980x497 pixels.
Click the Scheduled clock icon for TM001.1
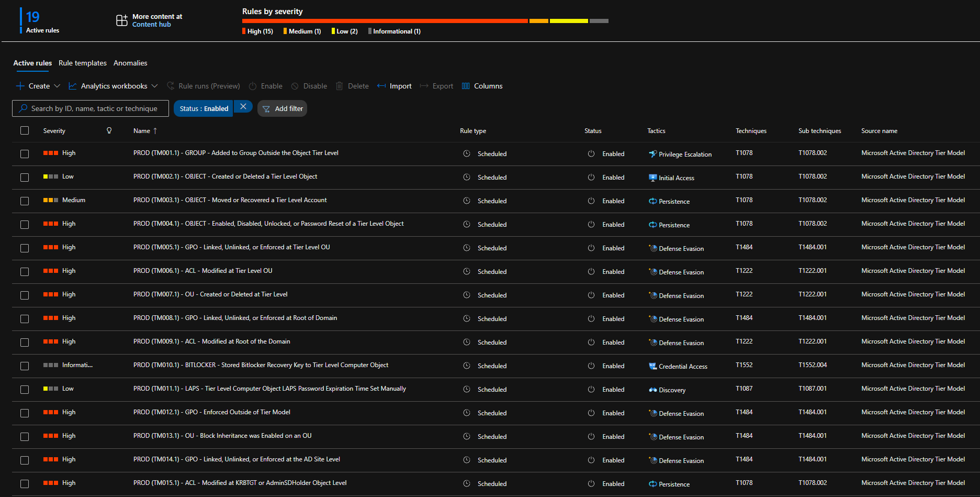467,153
